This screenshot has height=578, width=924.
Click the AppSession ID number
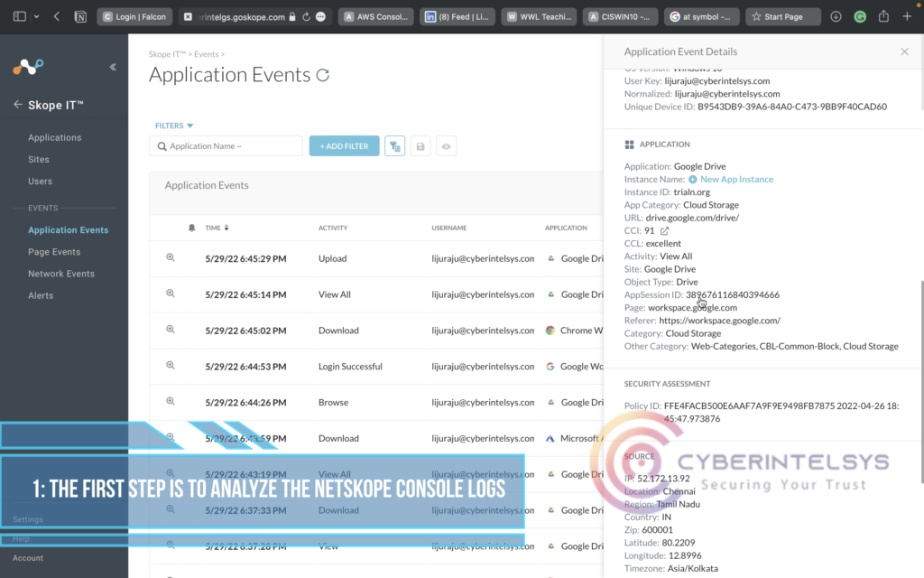coord(733,295)
